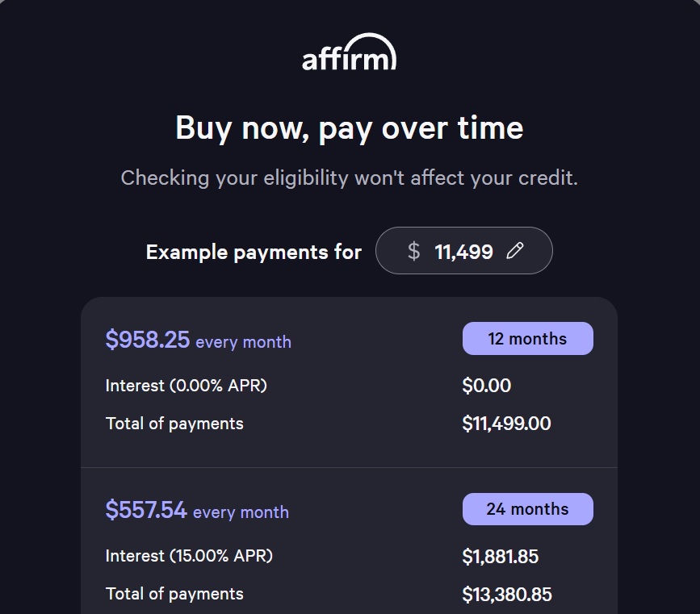Click the divider between payment plans

tap(349, 467)
